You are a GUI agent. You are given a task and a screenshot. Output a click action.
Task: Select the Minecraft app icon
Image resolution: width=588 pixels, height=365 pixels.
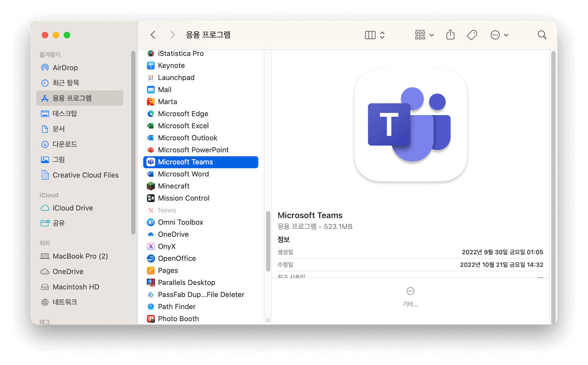point(151,186)
